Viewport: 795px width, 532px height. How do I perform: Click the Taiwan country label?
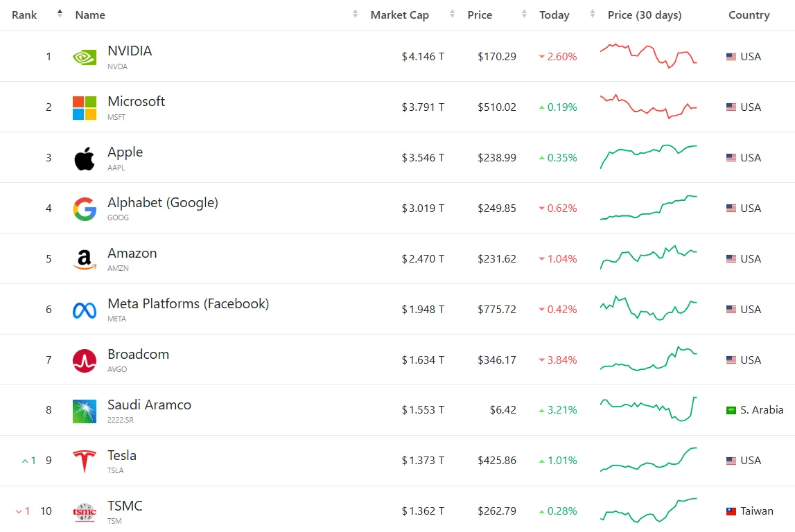tap(756, 511)
